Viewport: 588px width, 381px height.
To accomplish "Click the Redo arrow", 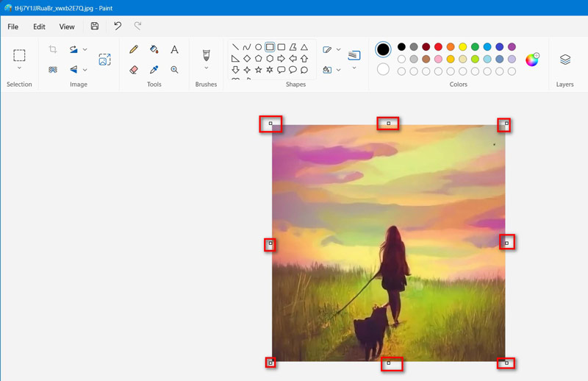I will [137, 26].
